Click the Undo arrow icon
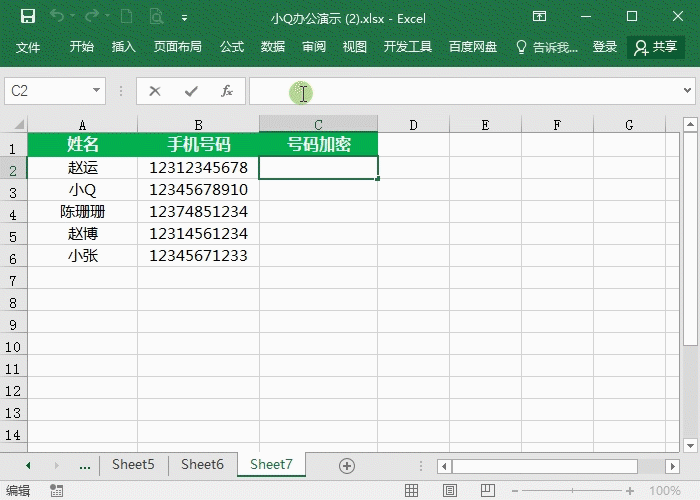The width and height of the screenshot is (700, 500). click(x=57, y=17)
